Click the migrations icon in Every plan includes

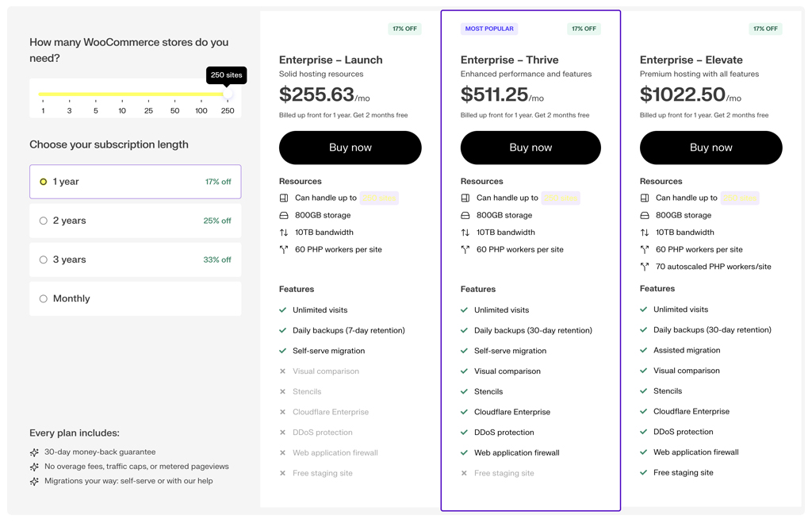pos(35,482)
